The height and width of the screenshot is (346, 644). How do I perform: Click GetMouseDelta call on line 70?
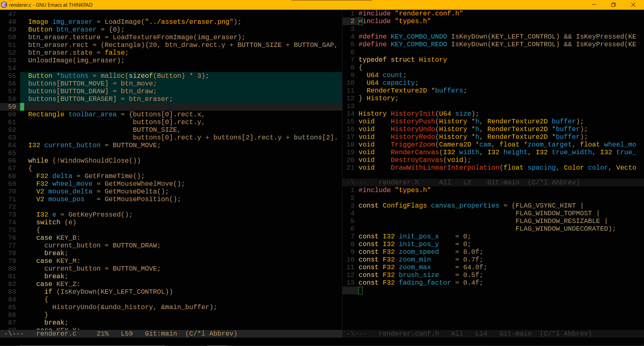click(131, 191)
